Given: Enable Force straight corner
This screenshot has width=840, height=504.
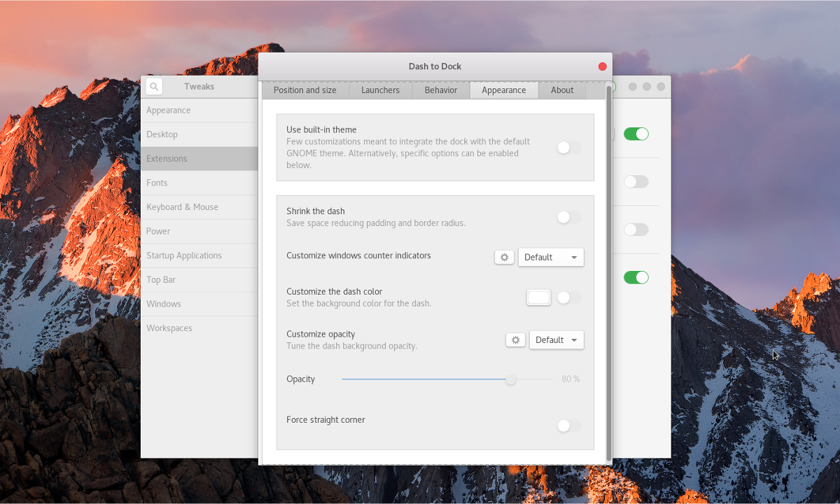Looking at the screenshot, I should point(568,426).
